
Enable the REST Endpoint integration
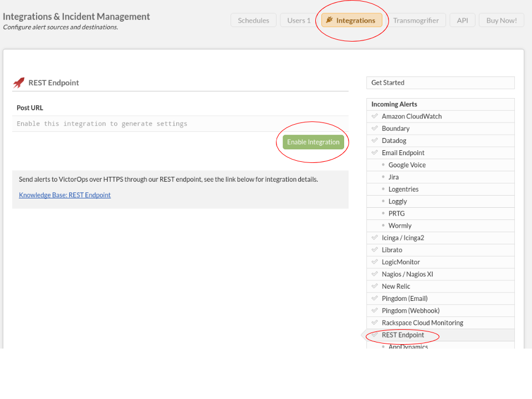pyautogui.click(x=313, y=142)
